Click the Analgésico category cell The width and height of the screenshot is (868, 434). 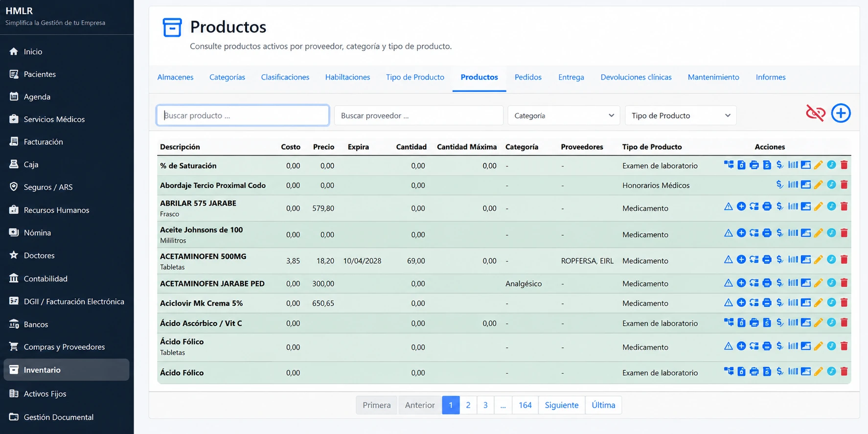[524, 283]
